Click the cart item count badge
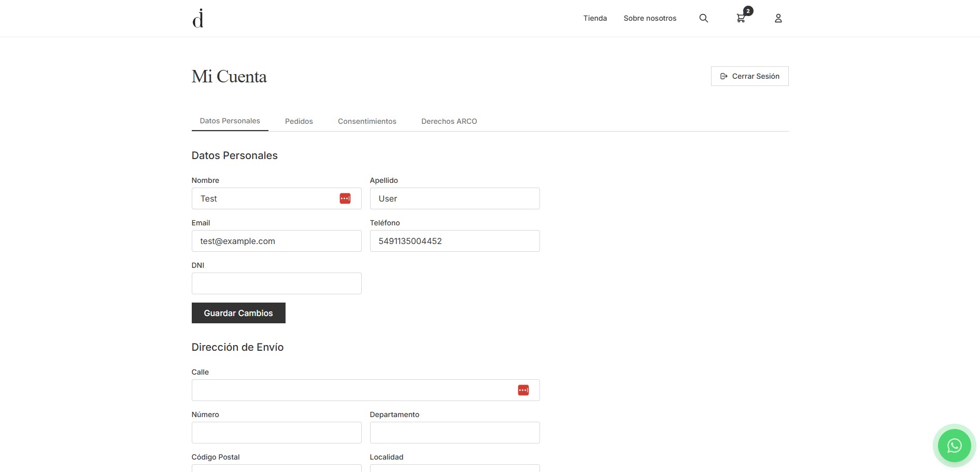980x472 pixels. click(748, 11)
